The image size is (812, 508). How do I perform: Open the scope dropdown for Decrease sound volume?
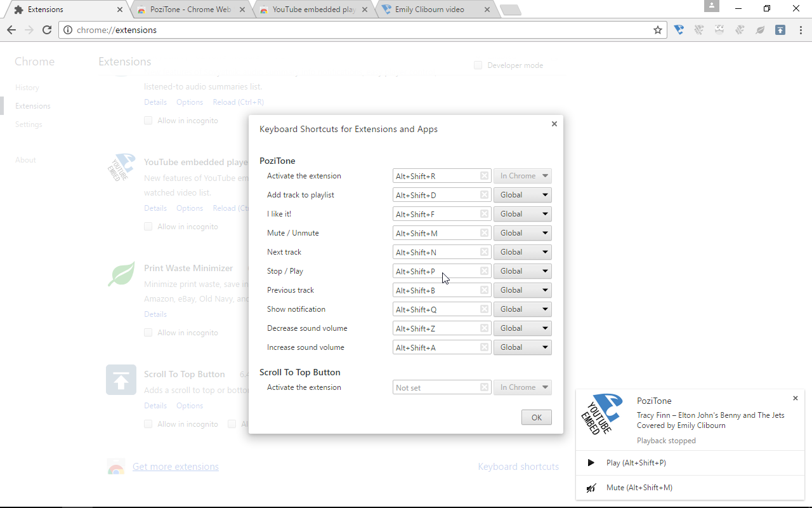tap(523, 328)
